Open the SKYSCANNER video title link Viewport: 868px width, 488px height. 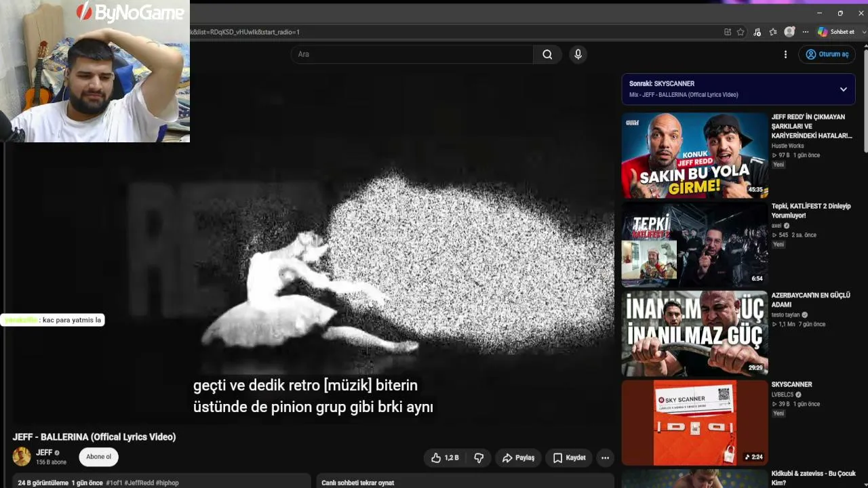(791, 384)
